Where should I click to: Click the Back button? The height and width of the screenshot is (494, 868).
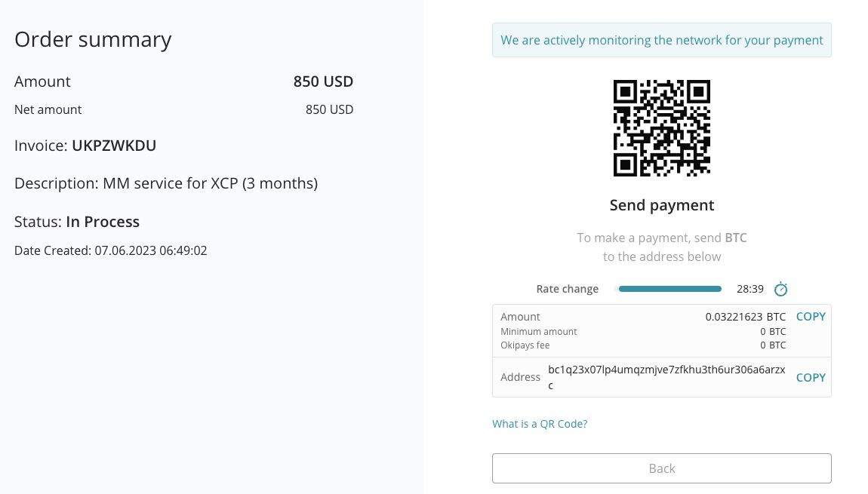(x=661, y=468)
